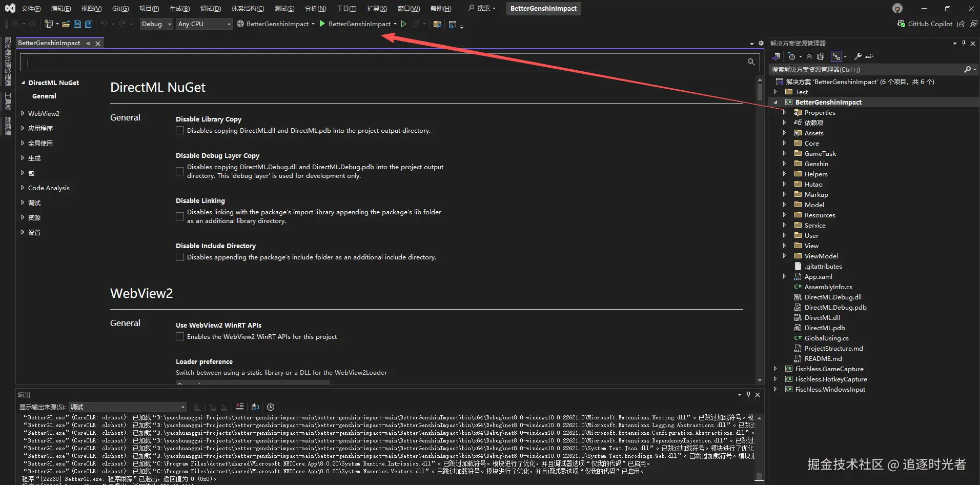Open the Git(G) menu
The height and width of the screenshot is (485, 980).
pyautogui.click(x=120, y=8)
